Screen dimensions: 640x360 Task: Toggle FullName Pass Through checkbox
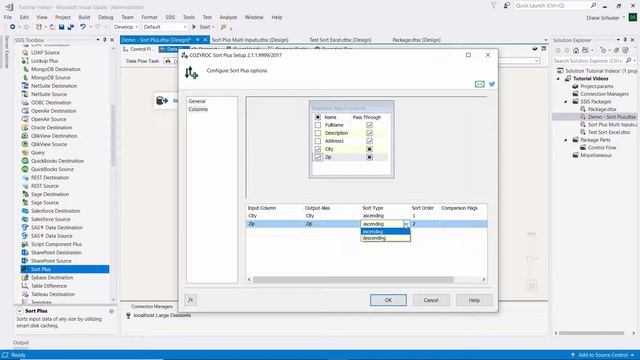pyautogui.click(x=369, y=125)
